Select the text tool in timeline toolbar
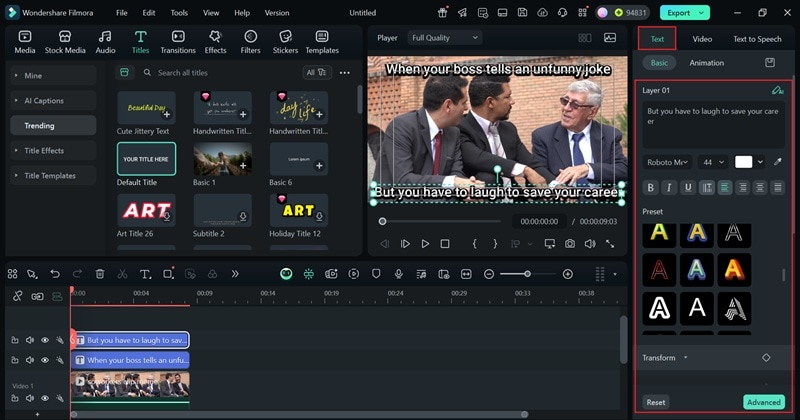 coord(145,274)
